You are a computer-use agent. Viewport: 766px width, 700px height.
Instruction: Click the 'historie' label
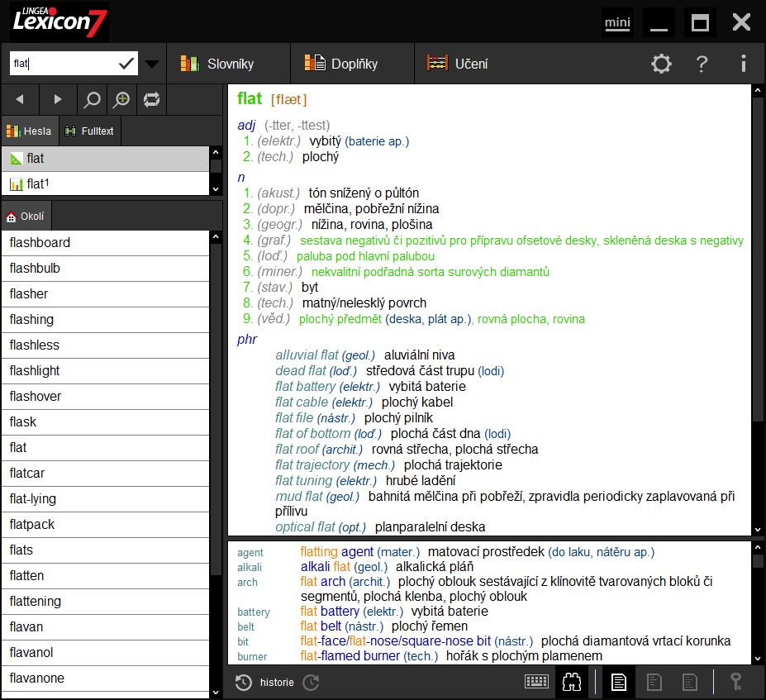[x=277, y=683]
